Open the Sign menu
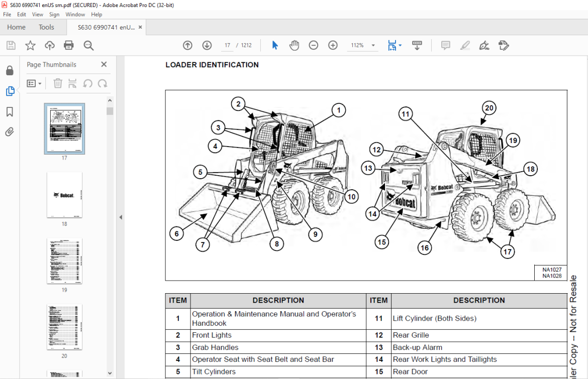The image size is (588, 379). tap(54, 15)
